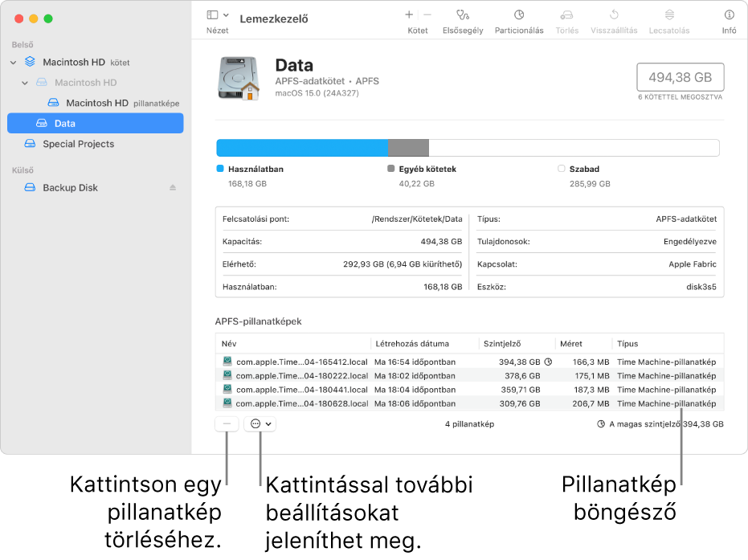Open the snapshot more-options ellipsis menu
The height and width of the screenshot is (560, 748).
pos(260,423)
